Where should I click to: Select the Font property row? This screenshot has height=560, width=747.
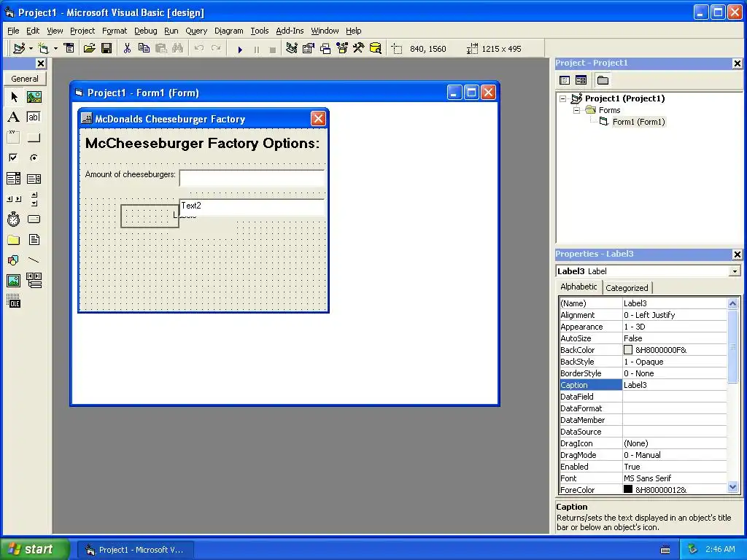pos(643,478)
